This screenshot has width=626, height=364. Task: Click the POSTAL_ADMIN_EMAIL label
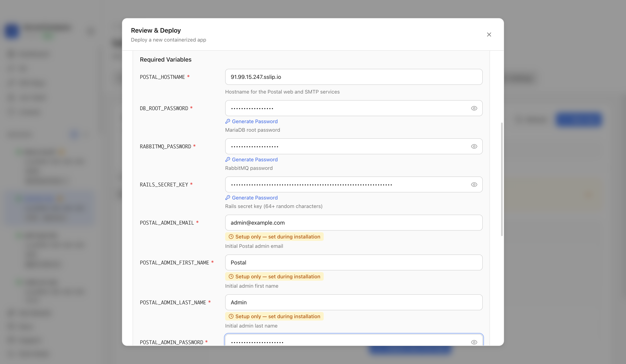pyautogui.click(x=167, y=223)
